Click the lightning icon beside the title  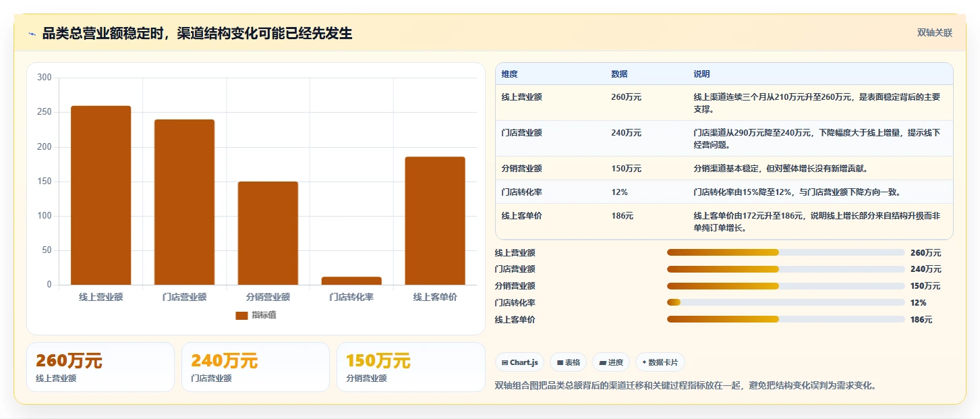32,34
